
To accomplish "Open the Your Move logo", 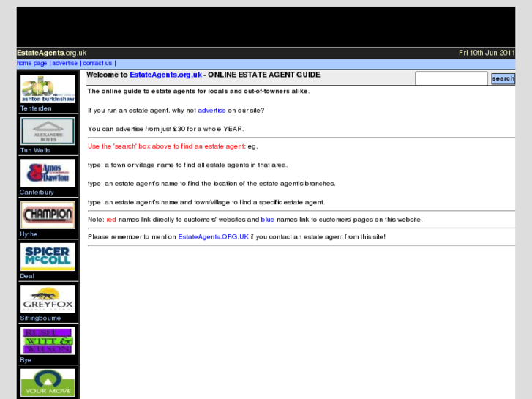I will pos(48,382).
